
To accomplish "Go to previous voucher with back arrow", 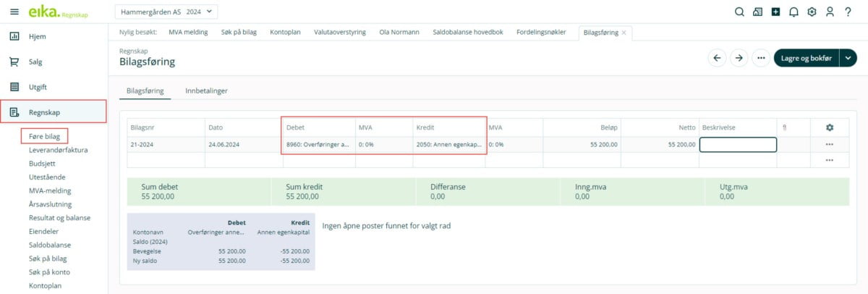I will [x=717, y=59].
